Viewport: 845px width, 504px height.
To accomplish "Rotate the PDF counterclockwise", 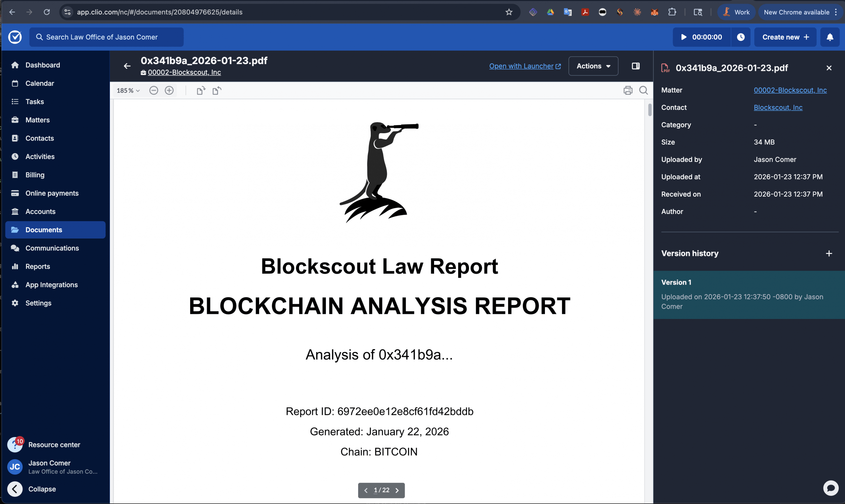I will (x=217, y=90).
